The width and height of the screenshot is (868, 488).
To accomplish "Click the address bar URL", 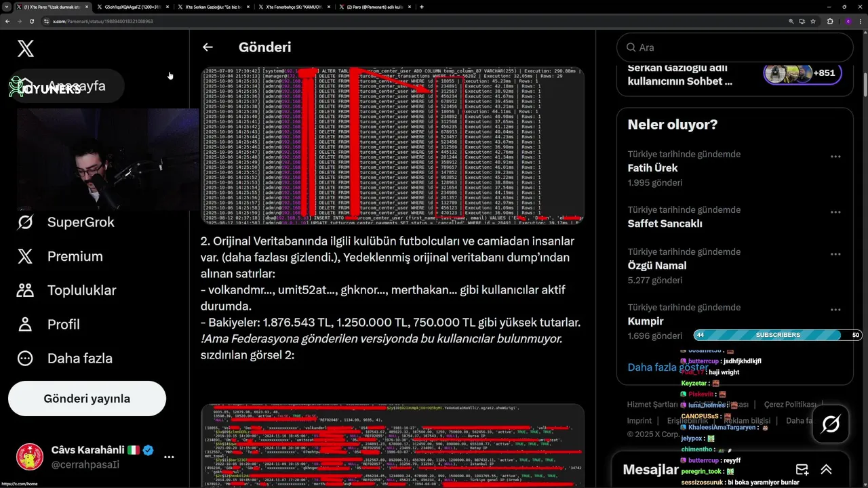I will coord(103,21).
